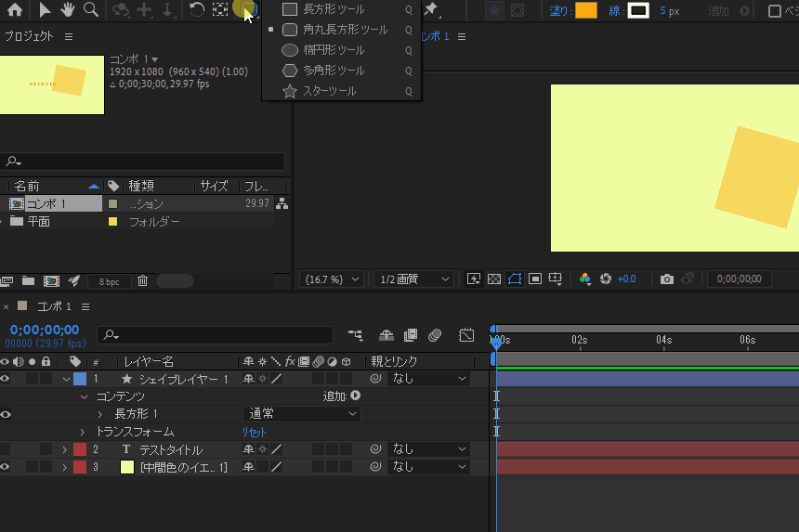Sort project items by 名前 column
This screenshot has width=799, height=532.
pos(27,187)
